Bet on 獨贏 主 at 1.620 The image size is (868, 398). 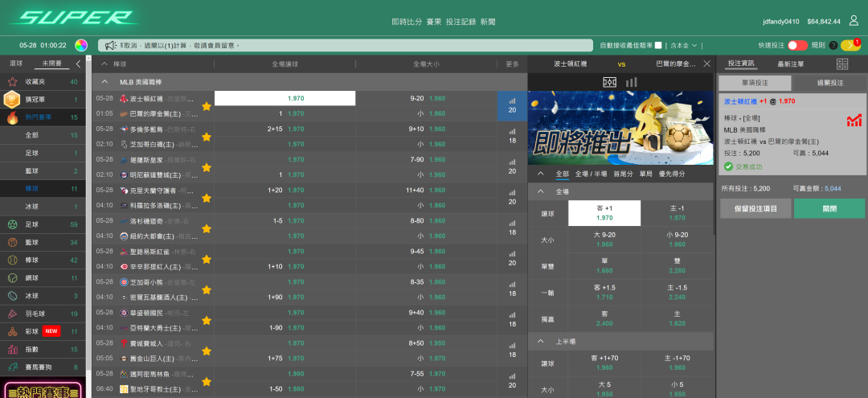point(677,318)
